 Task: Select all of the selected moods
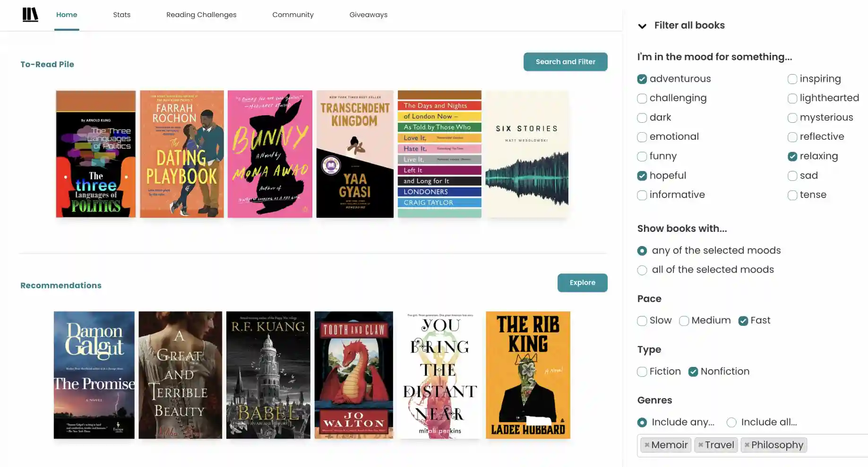[x=642, y=270]
